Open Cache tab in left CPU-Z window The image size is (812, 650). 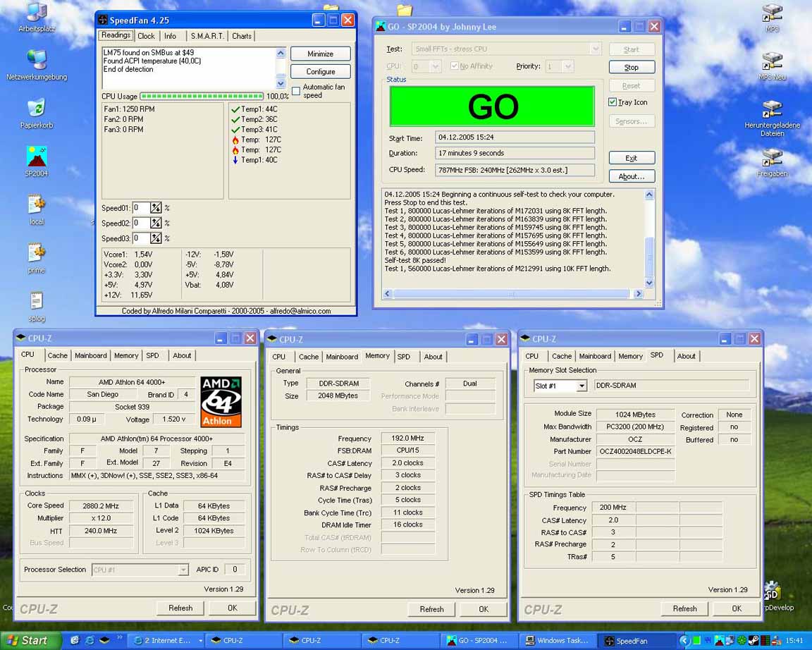(x=58, y=355)
